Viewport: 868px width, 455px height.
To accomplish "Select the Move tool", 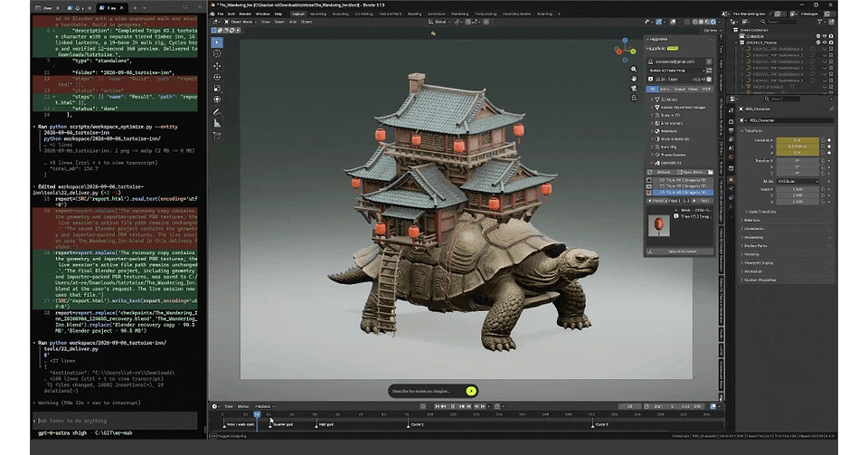I will pos(217,66).
